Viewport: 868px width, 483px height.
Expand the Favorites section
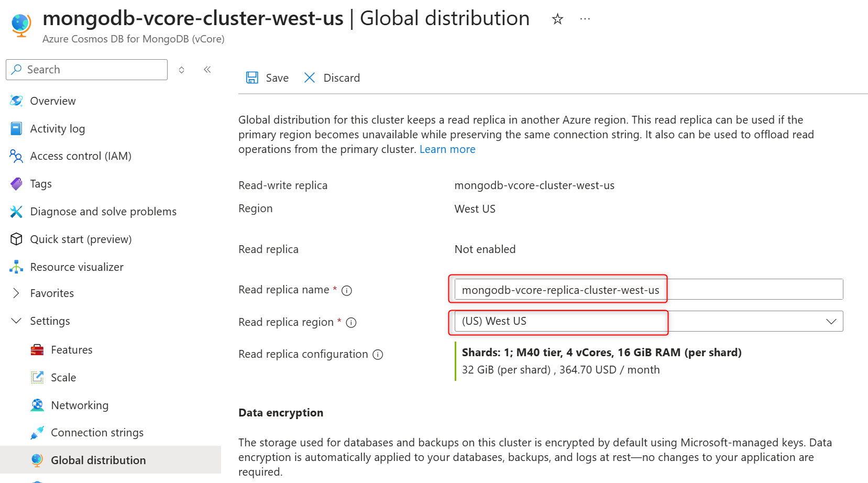[16, 293]
